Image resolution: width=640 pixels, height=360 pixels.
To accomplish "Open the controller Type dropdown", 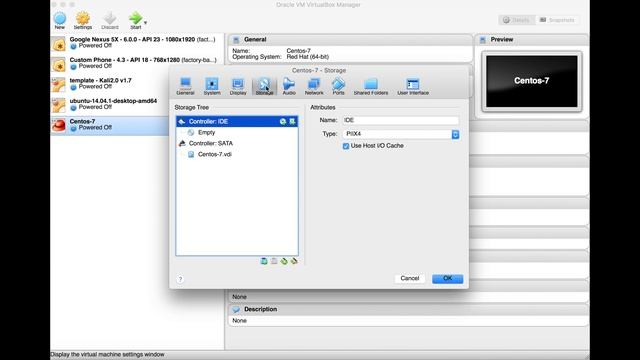I will click(401, 134).
